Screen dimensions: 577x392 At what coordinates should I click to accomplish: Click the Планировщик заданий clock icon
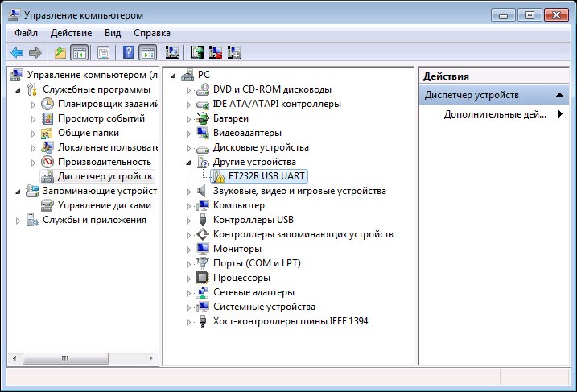pyautogui.click(x=47, y=104)
